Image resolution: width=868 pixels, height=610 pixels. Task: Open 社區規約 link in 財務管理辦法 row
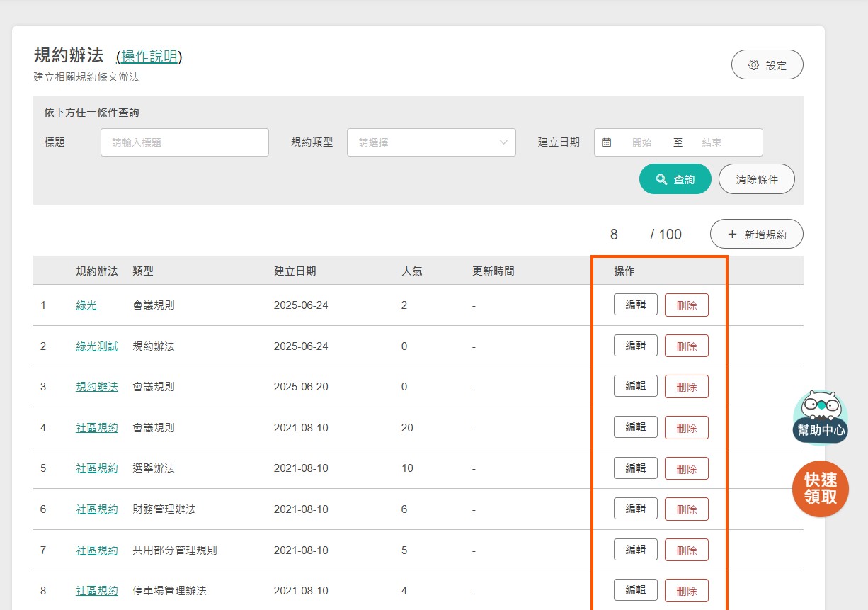coord(97,509)
